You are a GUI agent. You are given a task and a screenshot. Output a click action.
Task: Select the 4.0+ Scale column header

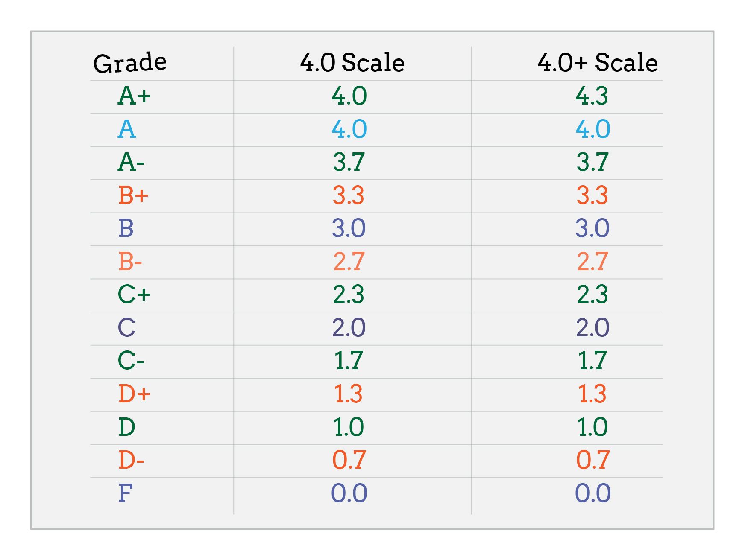[597, 63]
